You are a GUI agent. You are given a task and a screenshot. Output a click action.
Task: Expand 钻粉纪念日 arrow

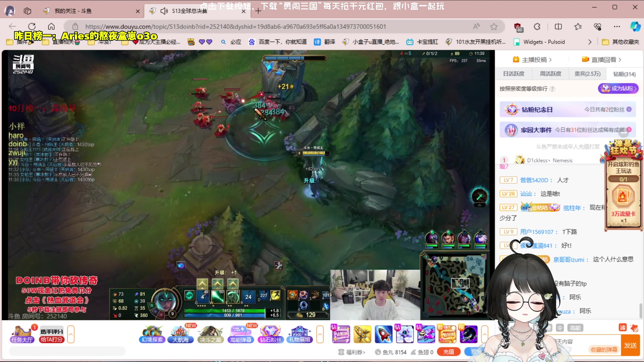tap(629, 110)
